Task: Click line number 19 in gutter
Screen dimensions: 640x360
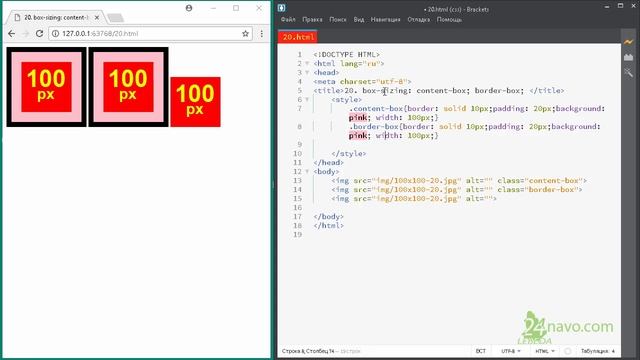Action: [x=297, y=235]
